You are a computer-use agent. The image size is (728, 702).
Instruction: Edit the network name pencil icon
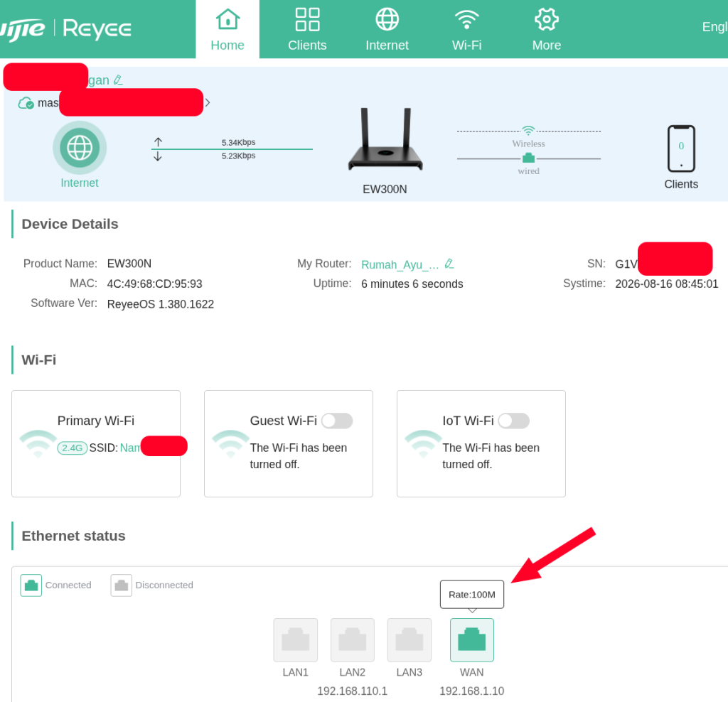point(118,80)
